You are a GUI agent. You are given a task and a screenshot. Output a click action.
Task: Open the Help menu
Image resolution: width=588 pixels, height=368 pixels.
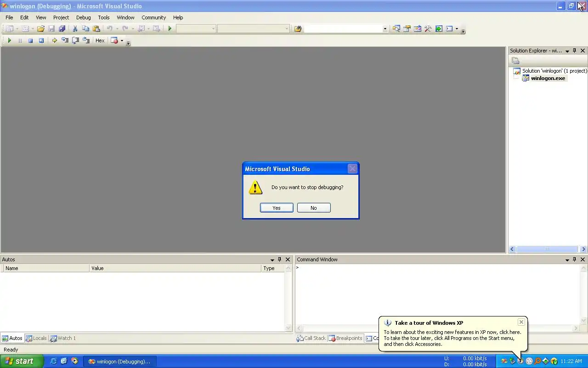click(178, 17)
